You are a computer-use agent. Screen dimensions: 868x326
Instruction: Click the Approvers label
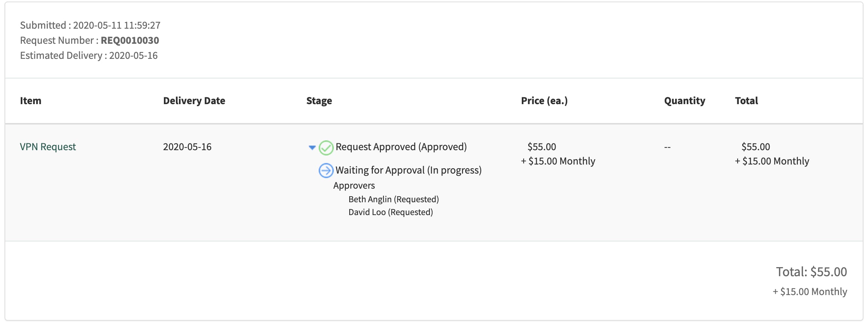click(x=354, y=186)
